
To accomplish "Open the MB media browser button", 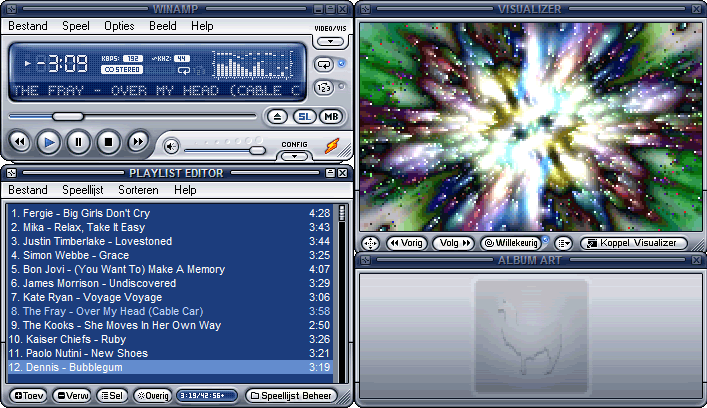I will (331, 117).
